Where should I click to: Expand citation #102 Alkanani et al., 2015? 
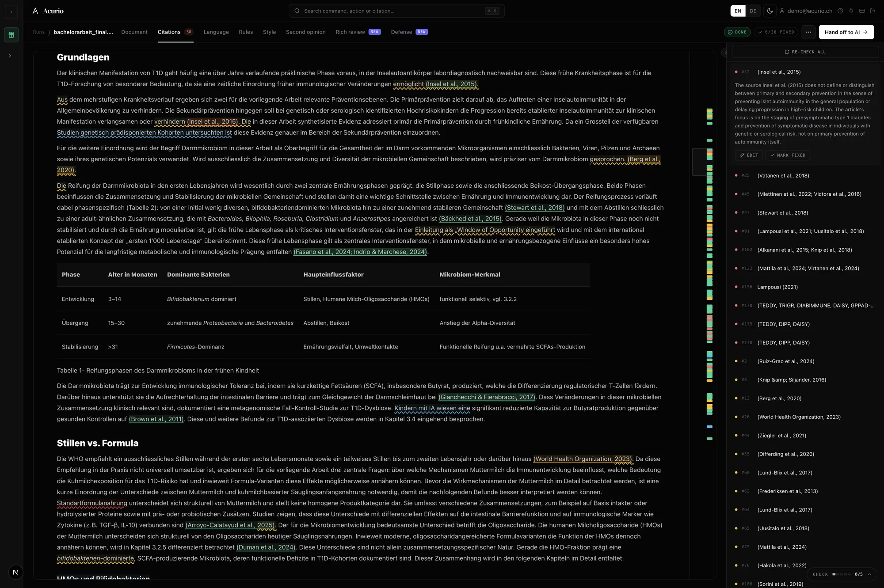point(804,250)
